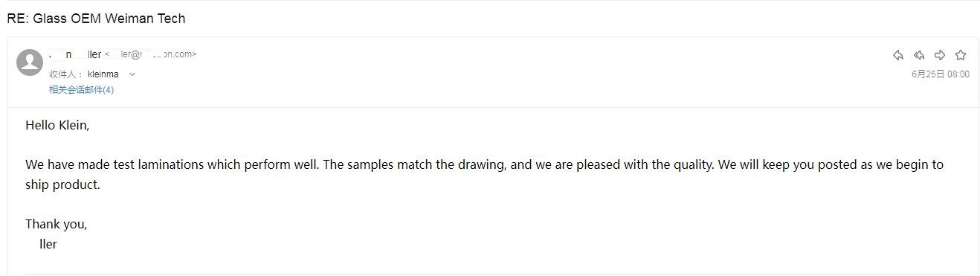Click the 收件人 recipient label
The height and width of the screenshot is (276, 980).
point(64,74)
